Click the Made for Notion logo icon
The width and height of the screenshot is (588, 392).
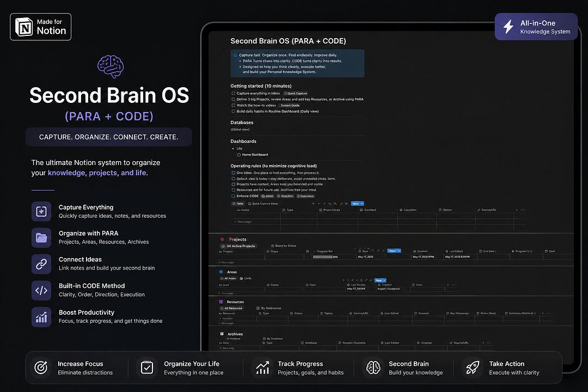coord(24,27)
